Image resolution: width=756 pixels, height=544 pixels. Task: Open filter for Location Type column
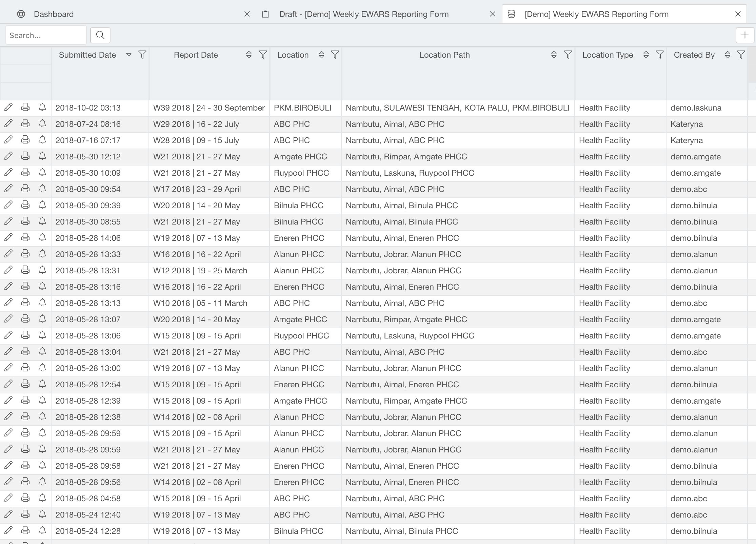(660, 55)
